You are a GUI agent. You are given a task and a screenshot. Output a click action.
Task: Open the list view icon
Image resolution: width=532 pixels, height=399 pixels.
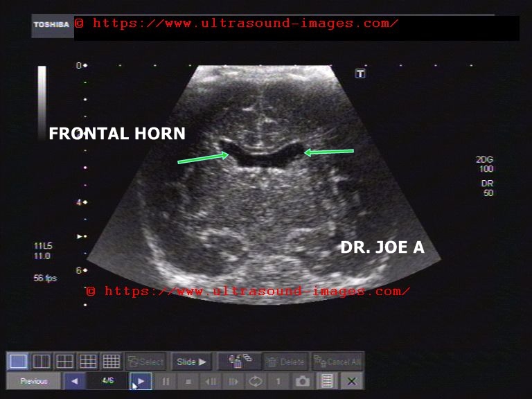(x=327, y=381)
